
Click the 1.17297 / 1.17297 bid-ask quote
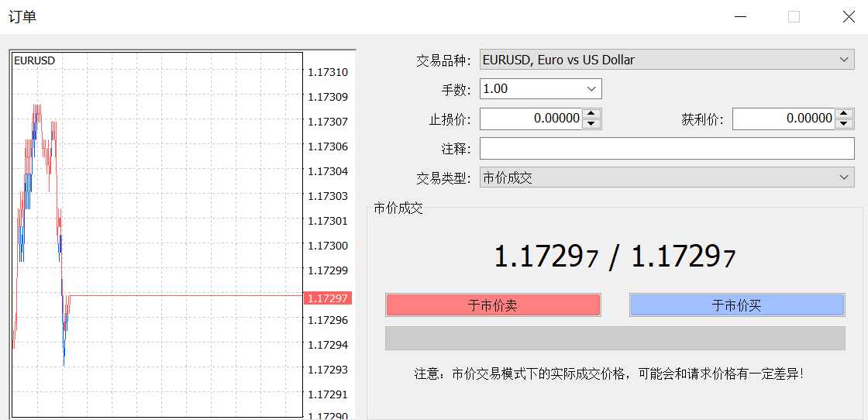coord(615,257)
